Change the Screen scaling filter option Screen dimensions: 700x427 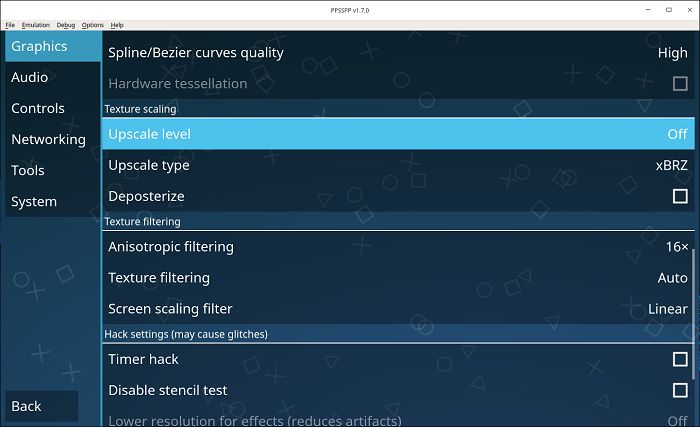(398, 309)
